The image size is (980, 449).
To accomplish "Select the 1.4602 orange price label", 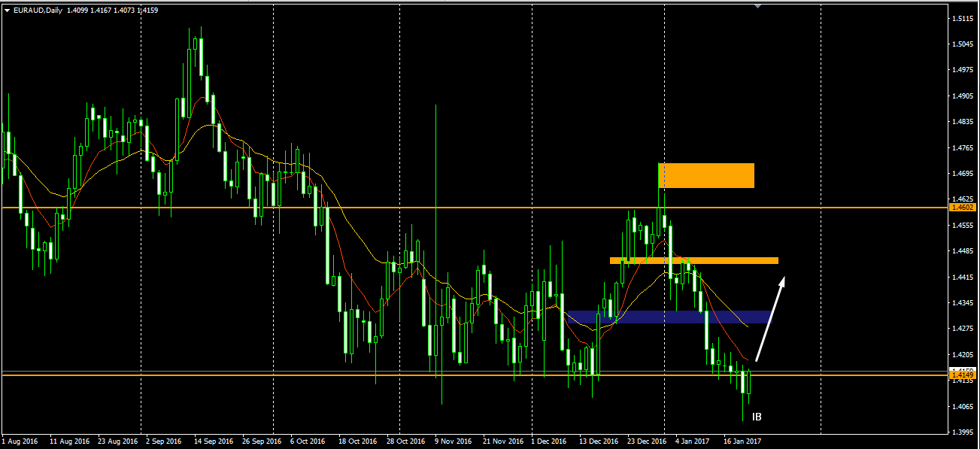I will (963, 207).
